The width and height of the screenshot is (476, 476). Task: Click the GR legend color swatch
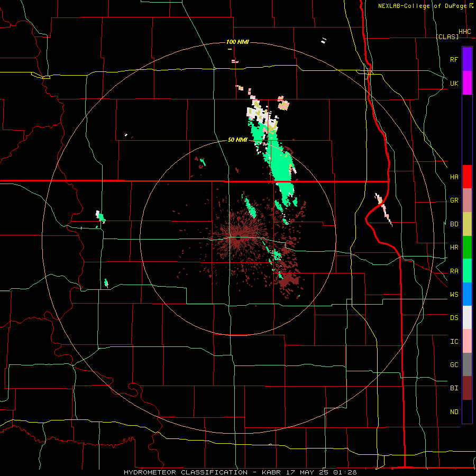tap(467, 200)
